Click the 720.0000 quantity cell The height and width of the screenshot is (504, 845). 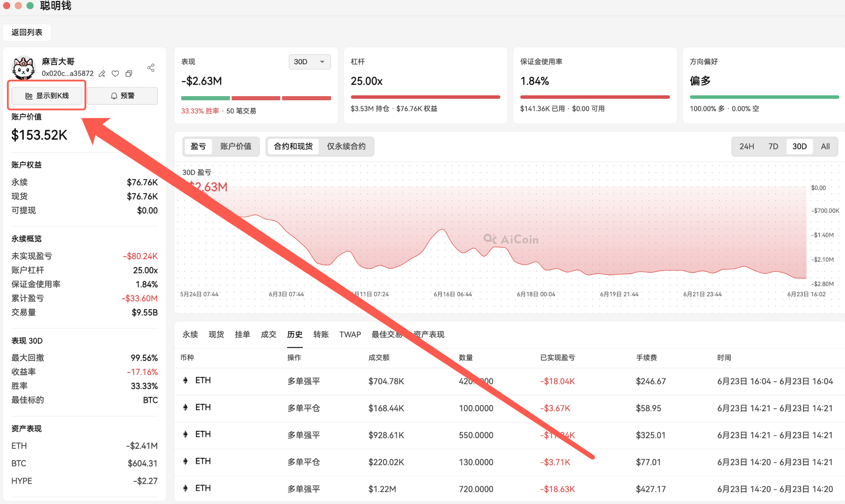pyautogui.click(x=476, y=489)
